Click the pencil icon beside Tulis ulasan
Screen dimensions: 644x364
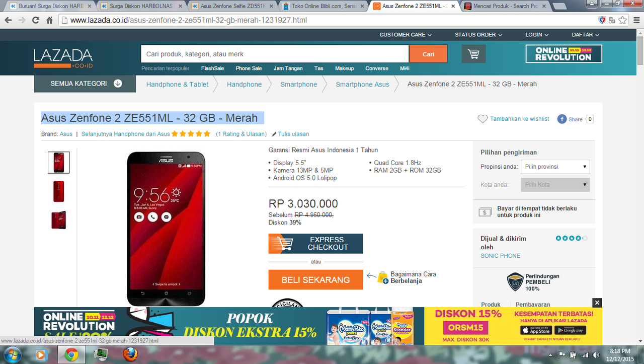(x=274, y=134)
